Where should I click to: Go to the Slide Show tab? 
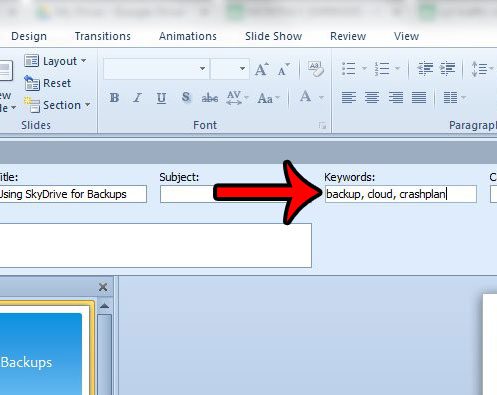click(x=273, y=36)
